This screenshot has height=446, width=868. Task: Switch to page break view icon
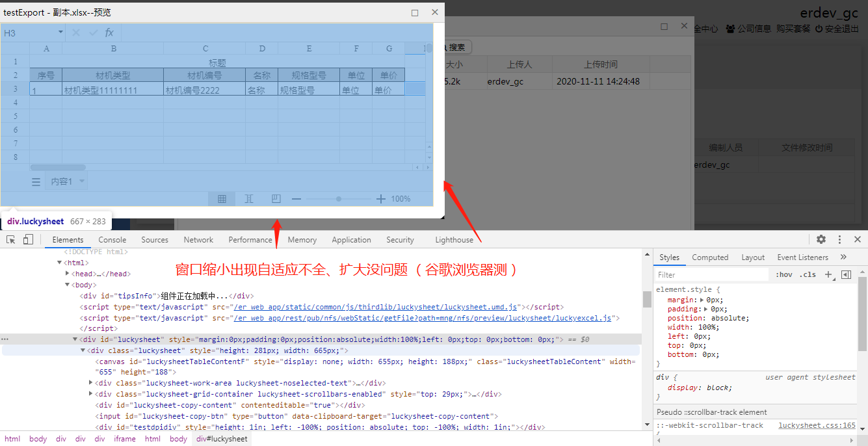(x=249, y=199)
